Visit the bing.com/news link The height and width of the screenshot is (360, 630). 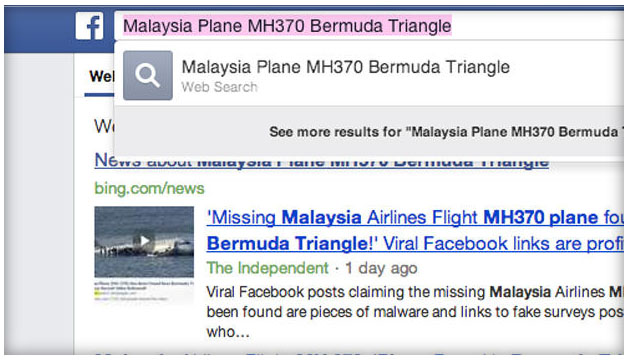(x=149, y=188)
